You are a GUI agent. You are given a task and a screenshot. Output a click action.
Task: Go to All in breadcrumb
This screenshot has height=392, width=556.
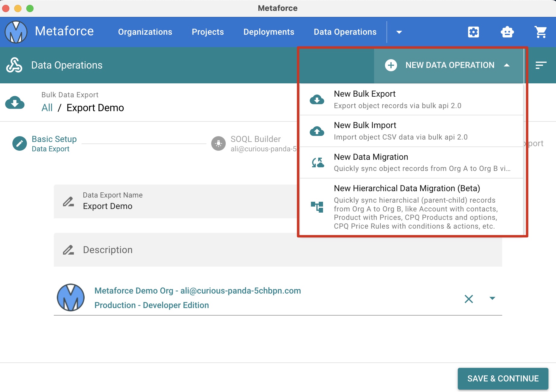47,108
